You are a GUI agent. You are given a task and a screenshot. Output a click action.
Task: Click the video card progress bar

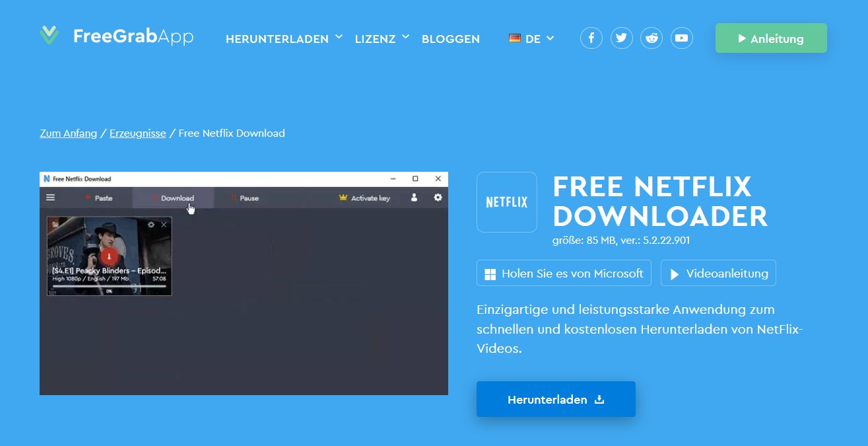click(x=110, y=287)
